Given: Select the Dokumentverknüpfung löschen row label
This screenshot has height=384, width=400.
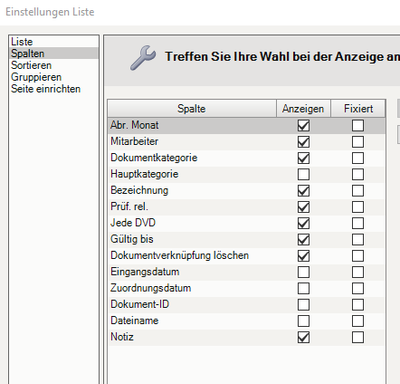Looking at the screenshot, I should 180,255.
